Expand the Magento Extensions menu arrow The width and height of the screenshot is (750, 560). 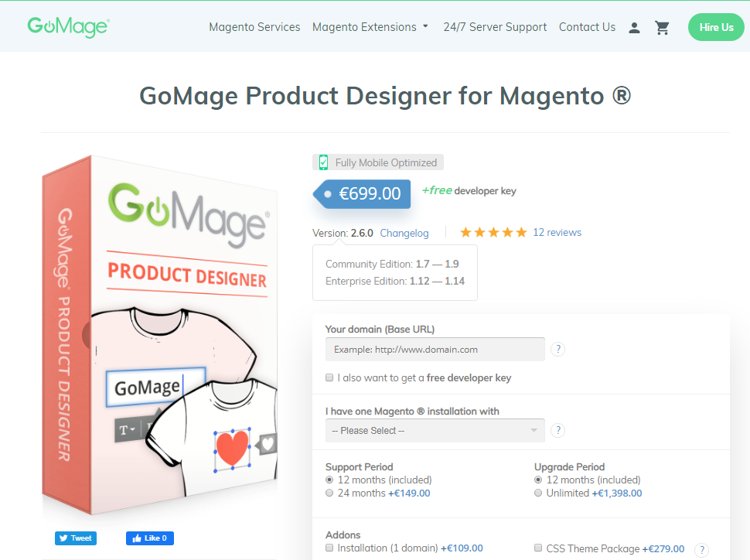click(425, 27)
